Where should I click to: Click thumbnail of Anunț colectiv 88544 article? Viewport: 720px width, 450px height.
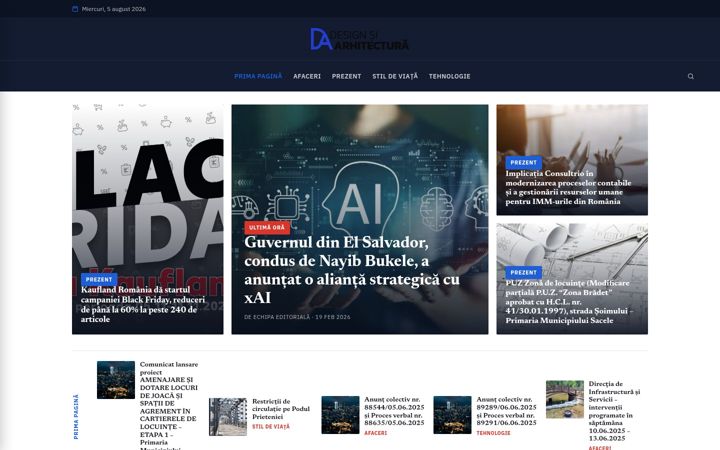tap(340, 415)
